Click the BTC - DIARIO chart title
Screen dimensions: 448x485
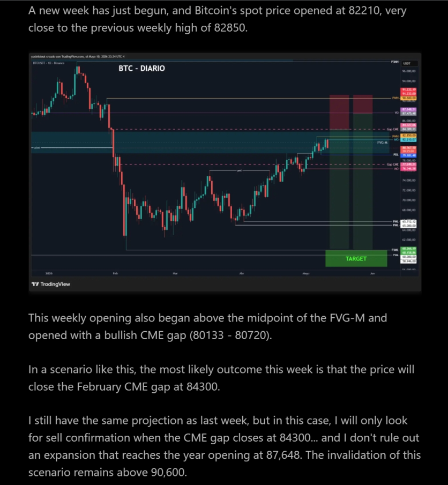tap(141, 69)
